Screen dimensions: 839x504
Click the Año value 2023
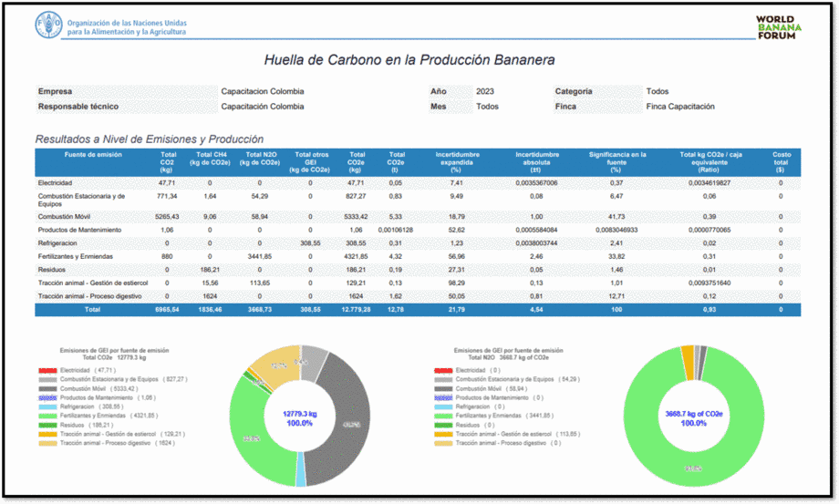point(485,91)
